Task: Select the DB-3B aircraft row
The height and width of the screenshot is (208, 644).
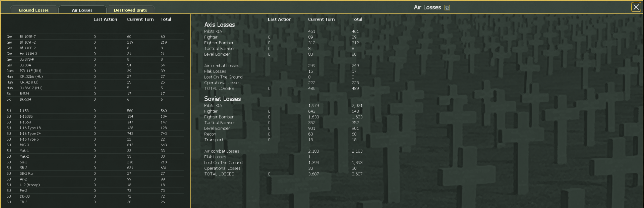Action: click(x=95, y=196)
